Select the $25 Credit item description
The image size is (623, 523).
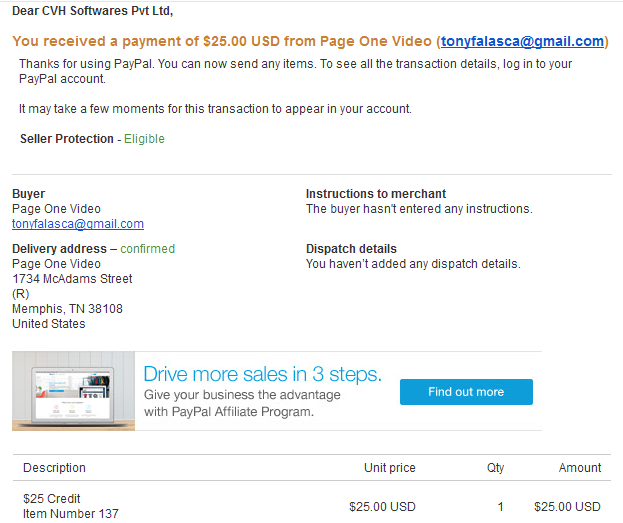coord(52,498)
